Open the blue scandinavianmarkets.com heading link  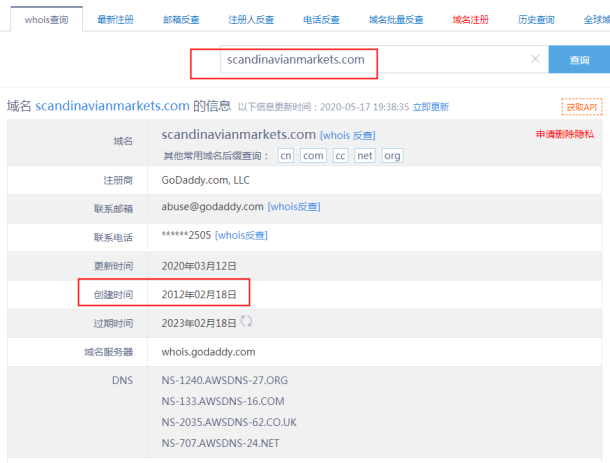point(112,106)
